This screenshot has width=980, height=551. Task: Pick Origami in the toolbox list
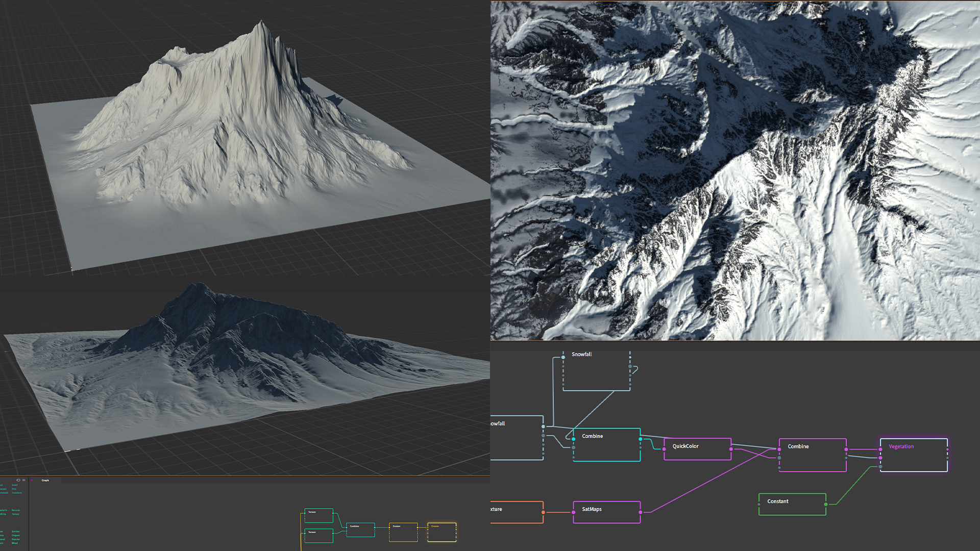click(16, 535)
